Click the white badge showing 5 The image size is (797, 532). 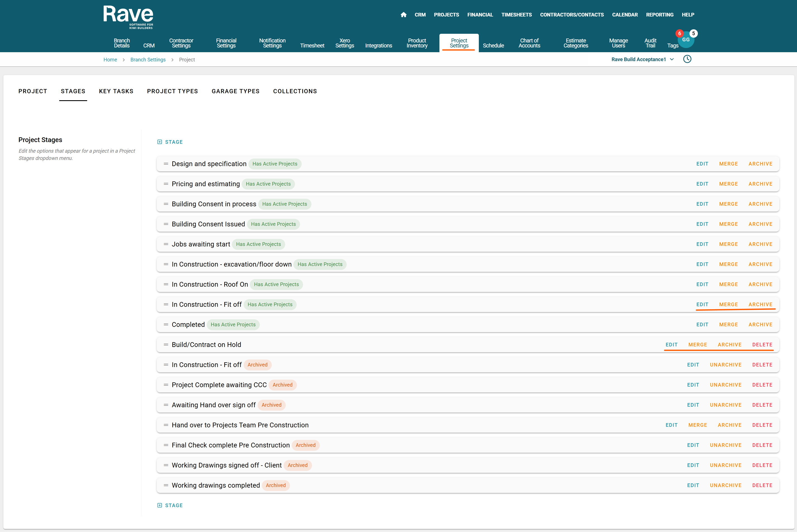point(693,33)
